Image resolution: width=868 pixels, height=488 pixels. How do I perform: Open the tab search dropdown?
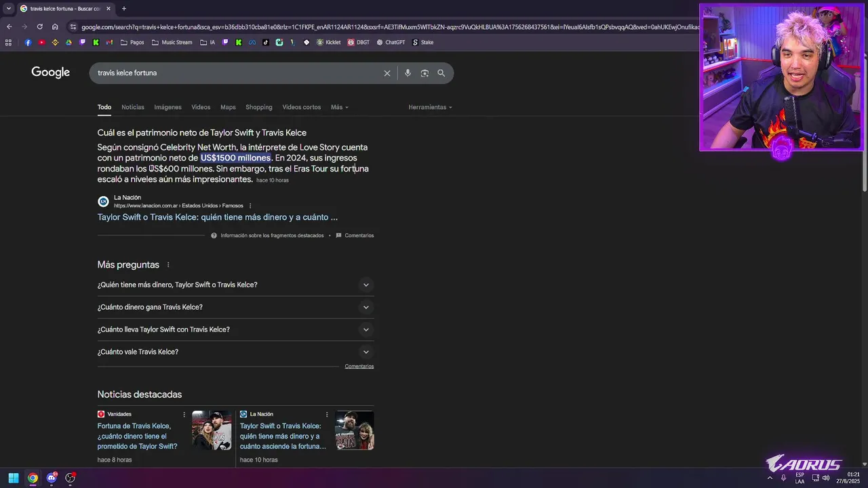click(8, 9)
